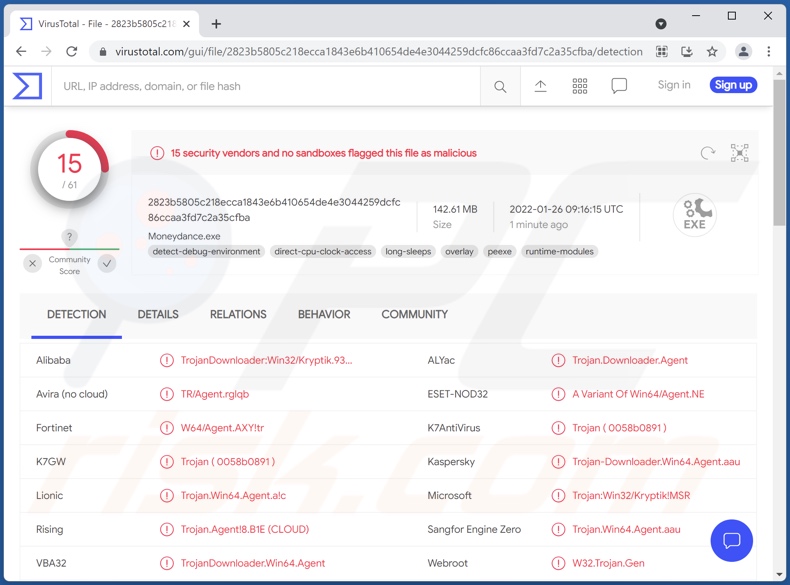The image size is (790, 585).
Task: Click the Moneydance.exe file name
Action: [x=184, y=236]
